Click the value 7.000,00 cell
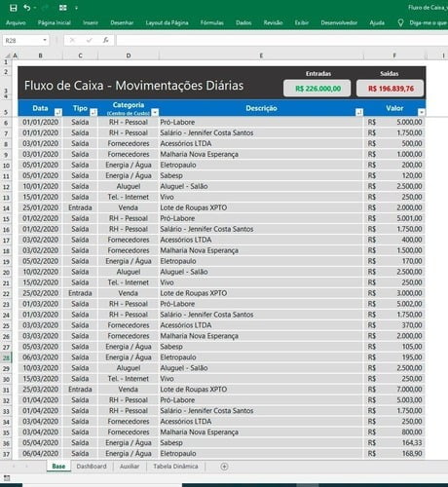The width and height of the screenshot is (448, 487). tap(394, 390)
